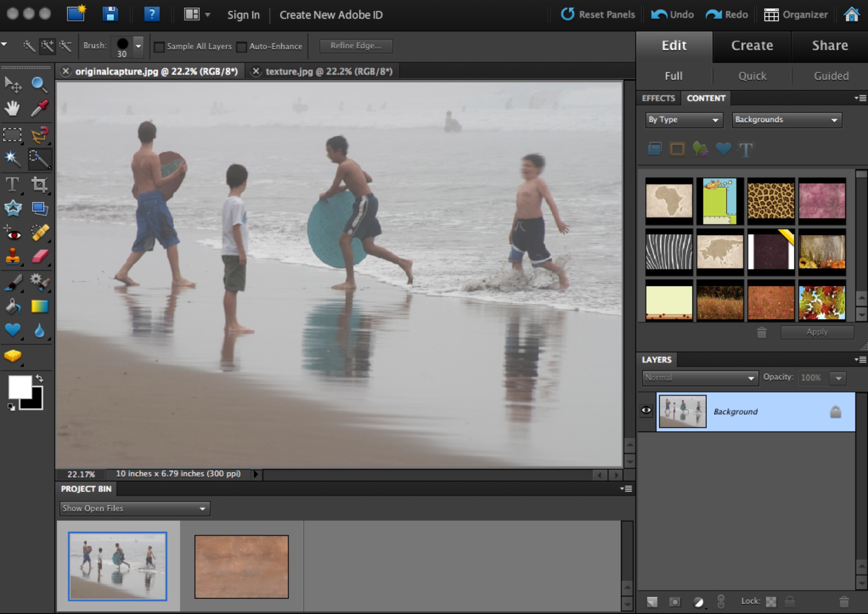Viewport: 868px width, 614px height.
Task: Open the Effects panel tab
Action: click(658, 98)
